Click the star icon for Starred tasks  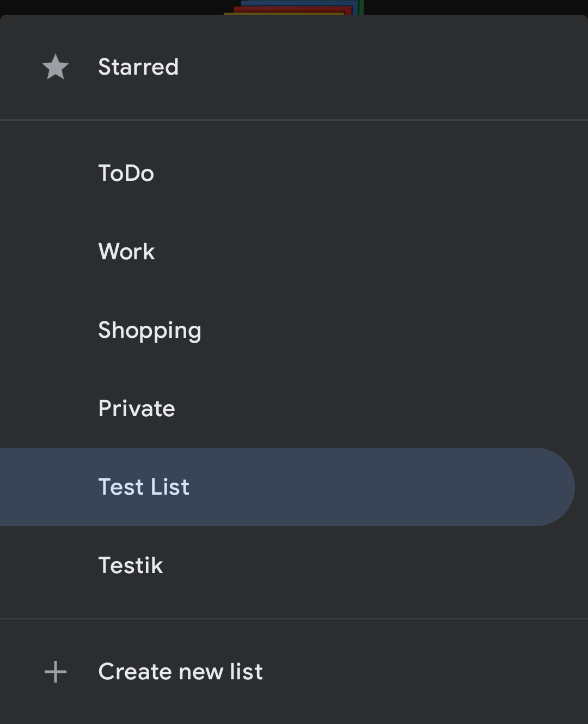[x=56, y=68]
